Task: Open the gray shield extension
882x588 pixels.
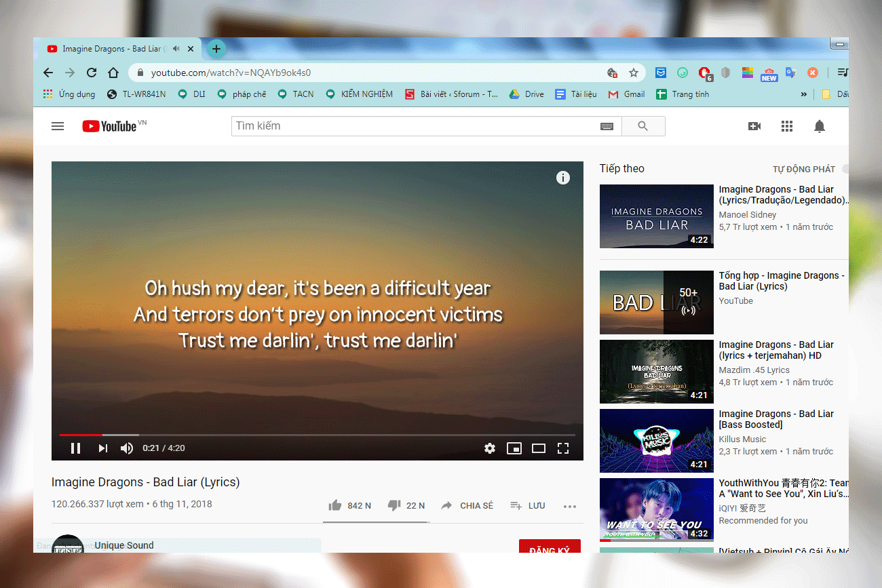Action: click(x=725, y=73)
